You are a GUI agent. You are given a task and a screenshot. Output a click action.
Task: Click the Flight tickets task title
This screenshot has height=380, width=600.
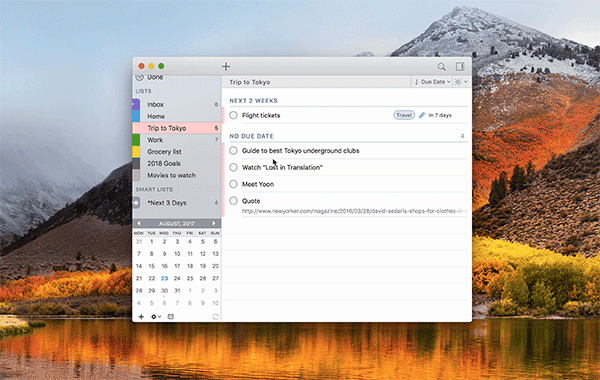click(261, 115)
